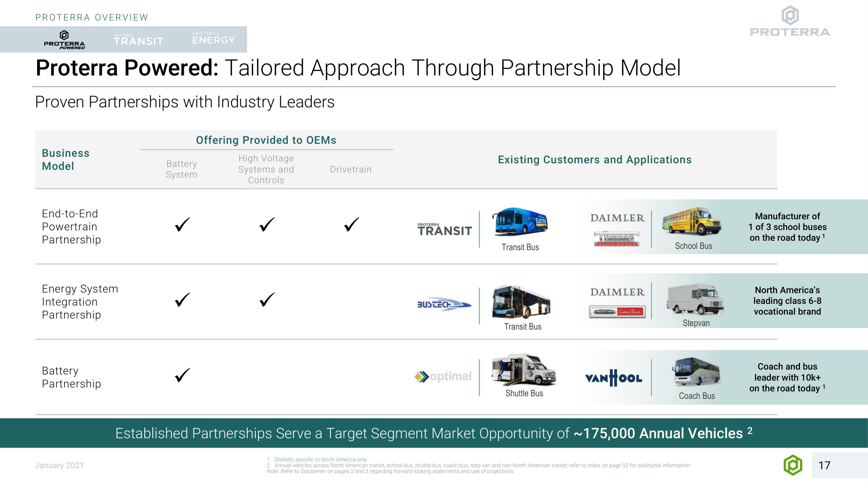Click the 'Proven Partnerships with Industry Leaders' subtitle

tap(185, 102)
